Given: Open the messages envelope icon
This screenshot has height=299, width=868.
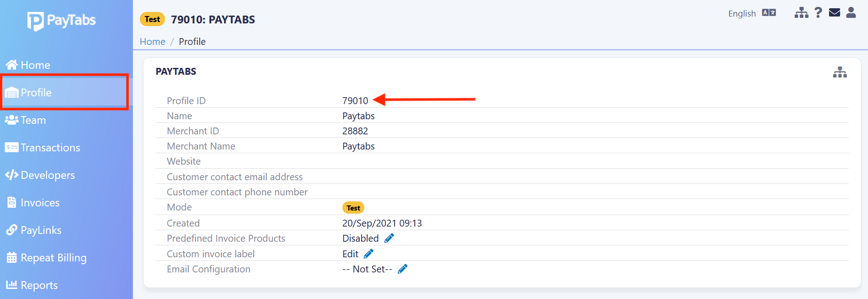Looking at the screenshot, I should pos(835,12).
